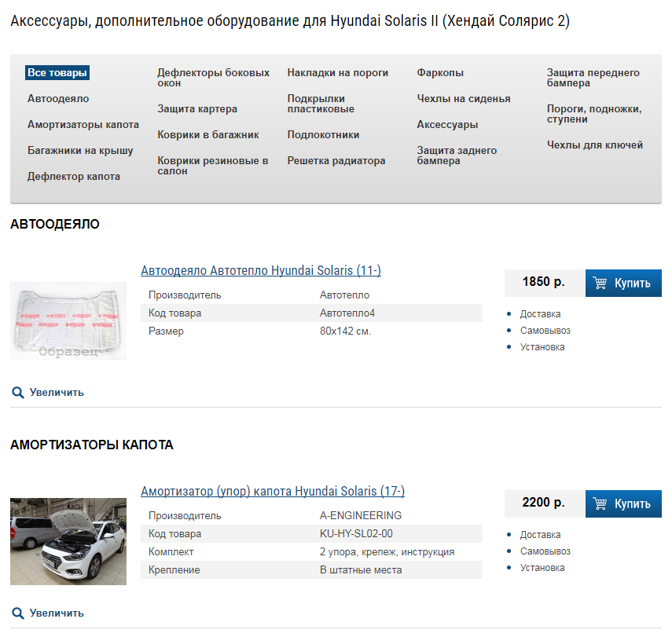Click Доставка for the hood strut product
Viewport: 672px width, 637px height.
coord(540,535)
